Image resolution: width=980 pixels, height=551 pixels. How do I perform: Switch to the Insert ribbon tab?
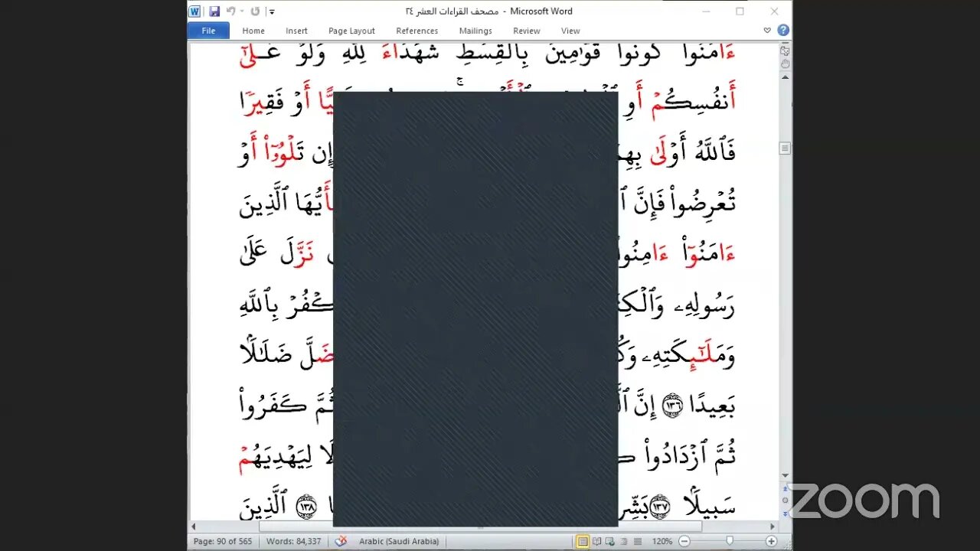coord(296,31)
